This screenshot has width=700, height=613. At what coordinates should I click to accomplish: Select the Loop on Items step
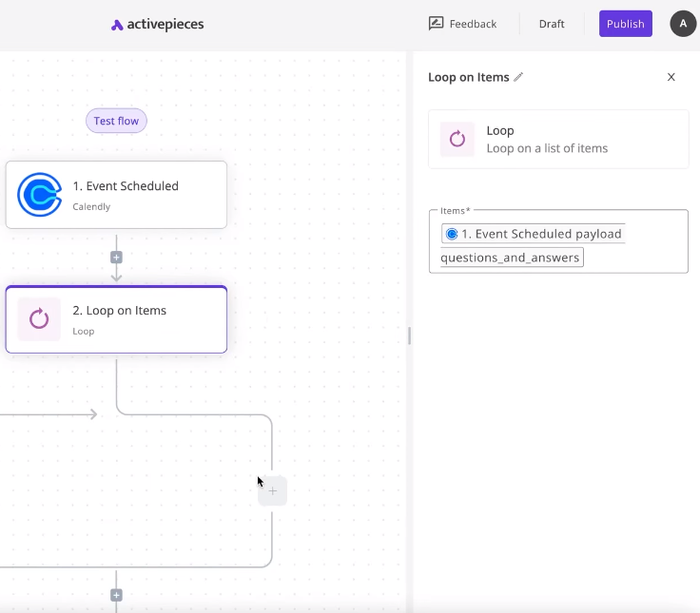tap(143, 319)
